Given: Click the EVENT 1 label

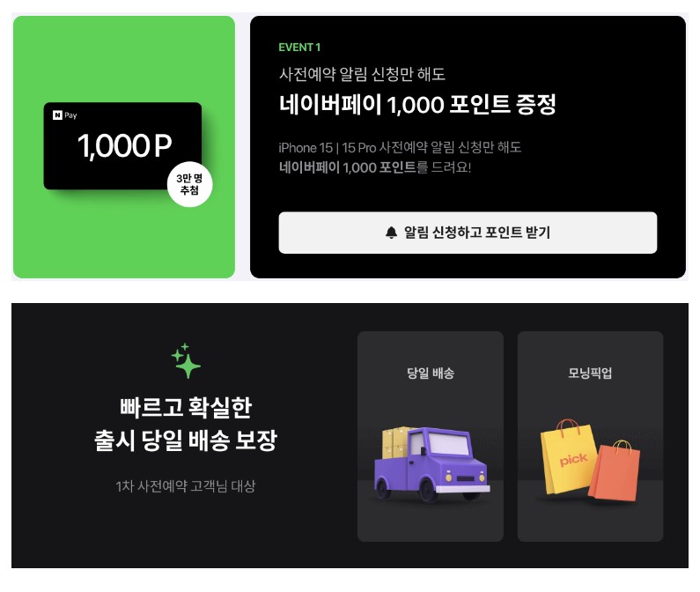Looking at the screenshot, I should (x=299, y=48).
